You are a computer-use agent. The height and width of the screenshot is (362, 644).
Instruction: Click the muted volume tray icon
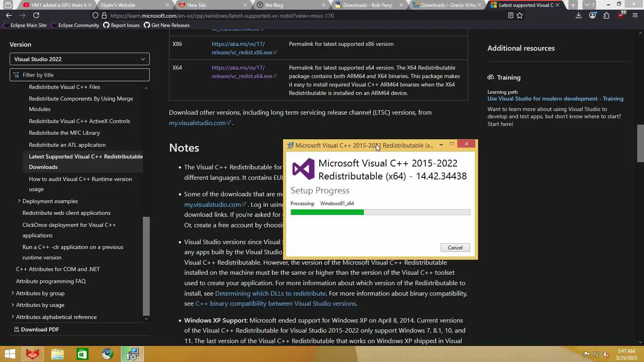[606, 354]
